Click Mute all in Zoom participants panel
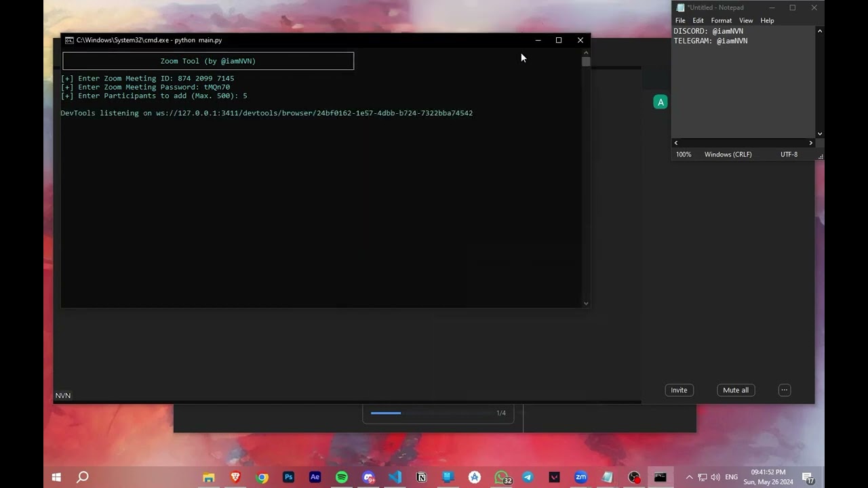 [736, 390]
